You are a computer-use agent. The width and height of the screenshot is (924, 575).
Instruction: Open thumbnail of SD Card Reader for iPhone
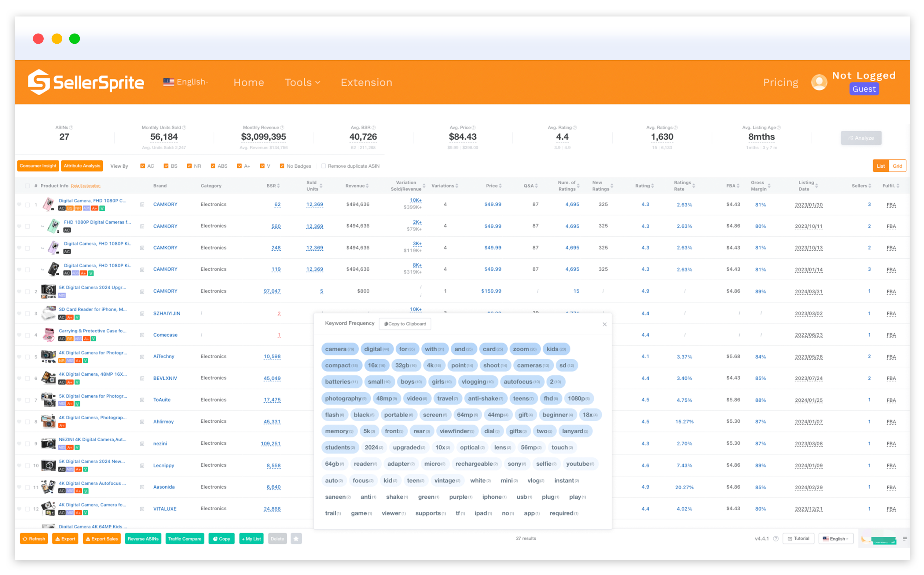pyautogui.click(x=48, y=313)
